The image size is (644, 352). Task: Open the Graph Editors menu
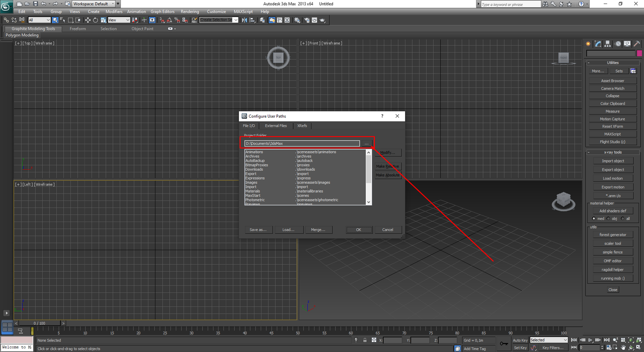[x=163, y=11]
